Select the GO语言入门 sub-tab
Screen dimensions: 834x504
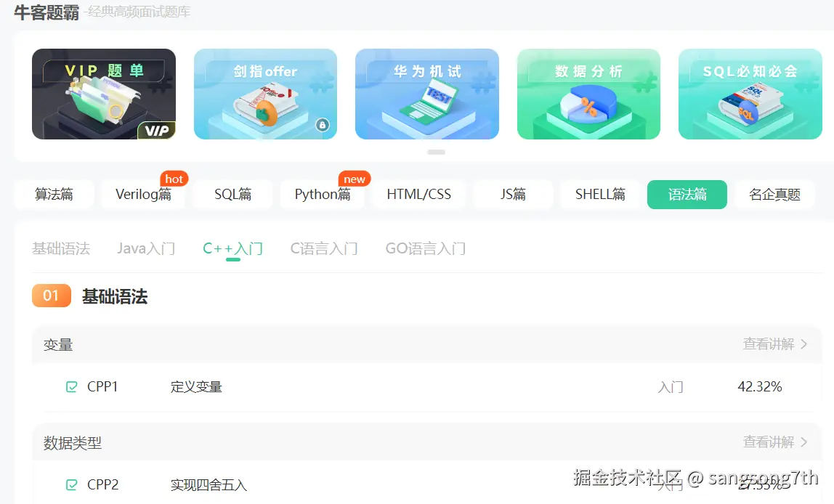coord(426,248)
